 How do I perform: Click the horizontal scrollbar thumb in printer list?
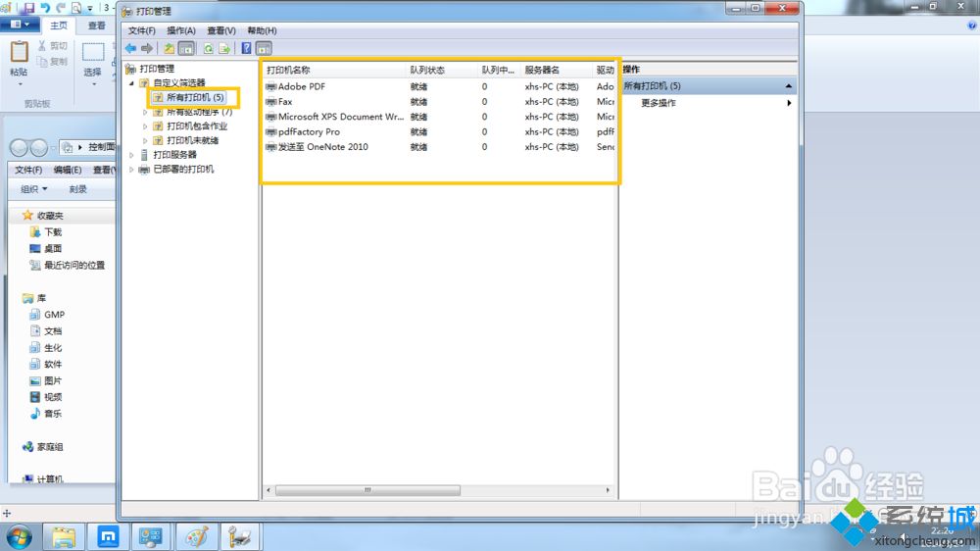367,490
